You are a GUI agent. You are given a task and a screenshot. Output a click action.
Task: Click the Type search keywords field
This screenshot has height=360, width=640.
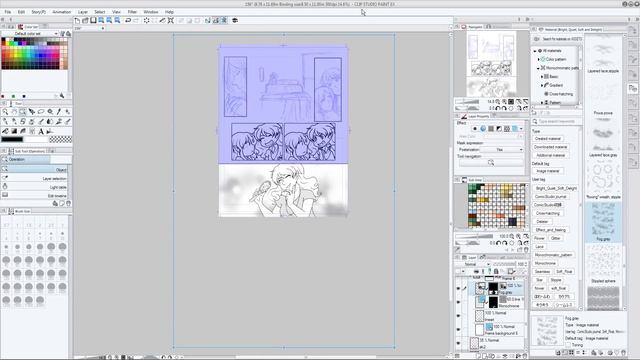(556, 122)
